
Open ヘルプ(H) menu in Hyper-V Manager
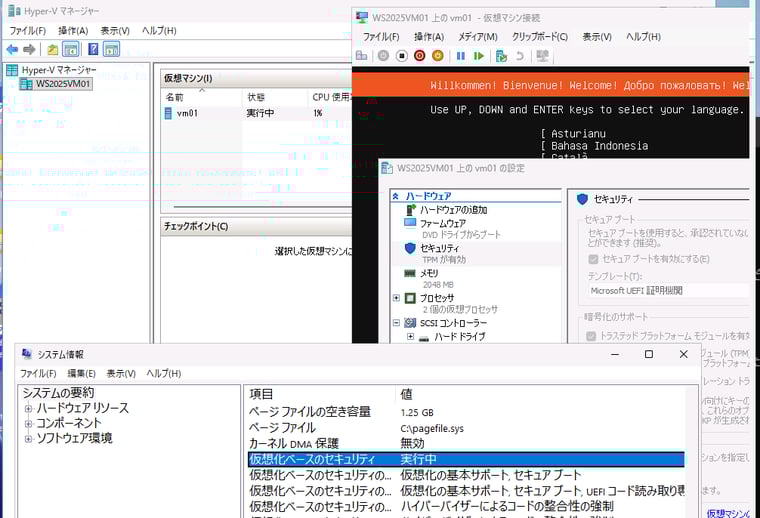159,31
